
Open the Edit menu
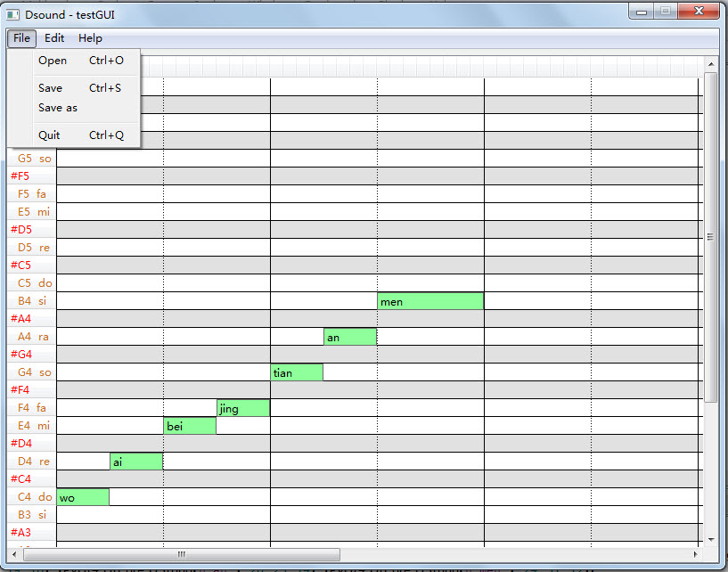point(54,38)
